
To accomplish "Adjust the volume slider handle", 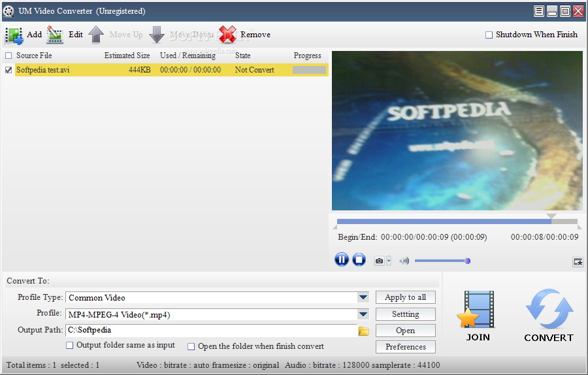I will [468, 261].
